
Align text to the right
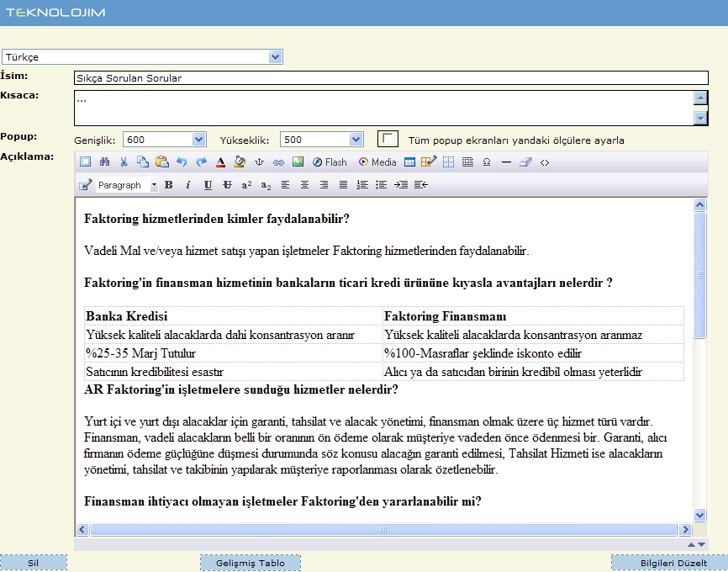pos(324,185)
